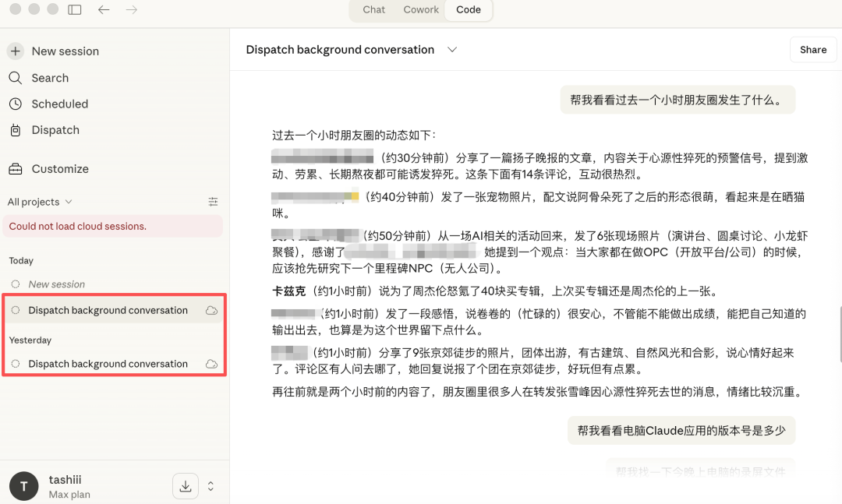Open Scheduled sessions via the clock icon
This screenshot has width=842, height=504.
[17, 104]
